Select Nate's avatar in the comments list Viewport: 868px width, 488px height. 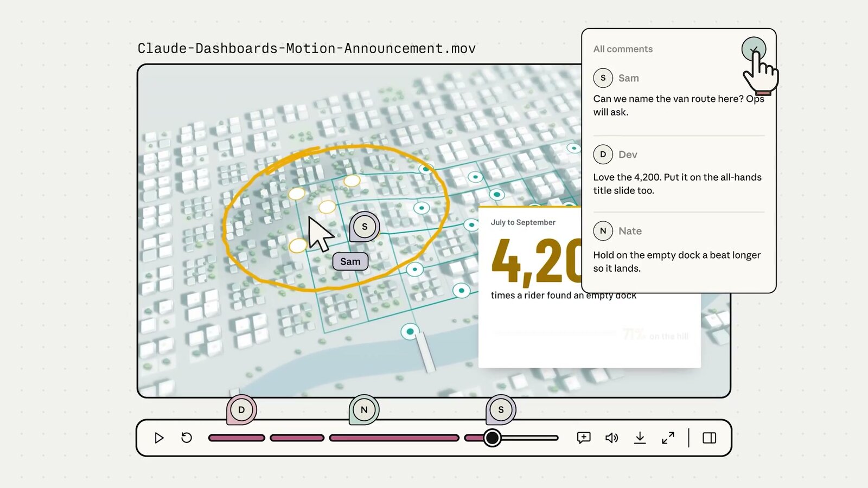point(603,231)
